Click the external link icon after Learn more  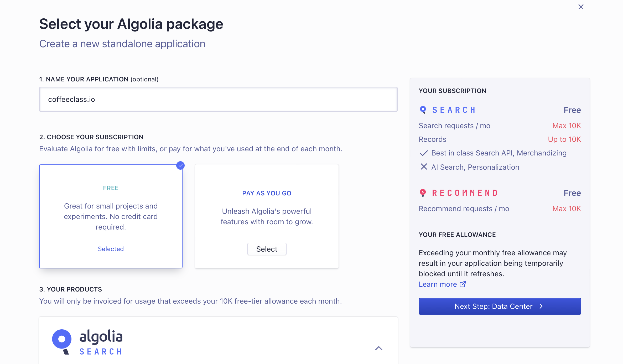[x=463, y=284]
